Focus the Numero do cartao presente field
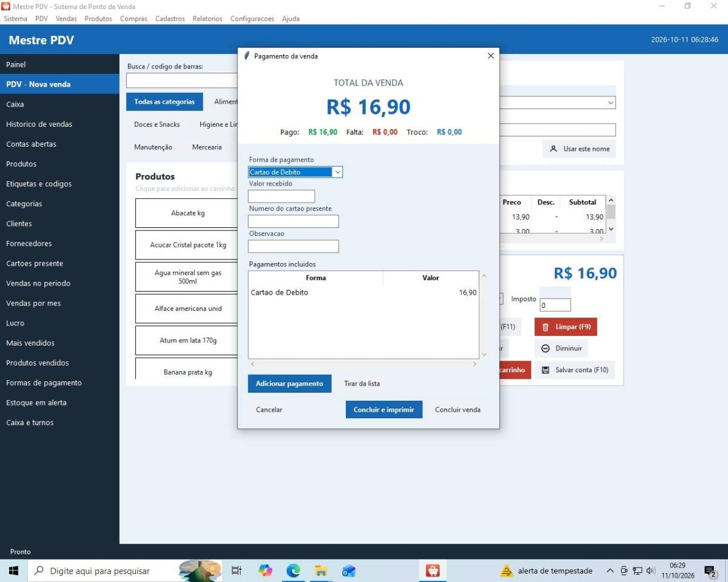728x582 pixels. coord(294,221)
